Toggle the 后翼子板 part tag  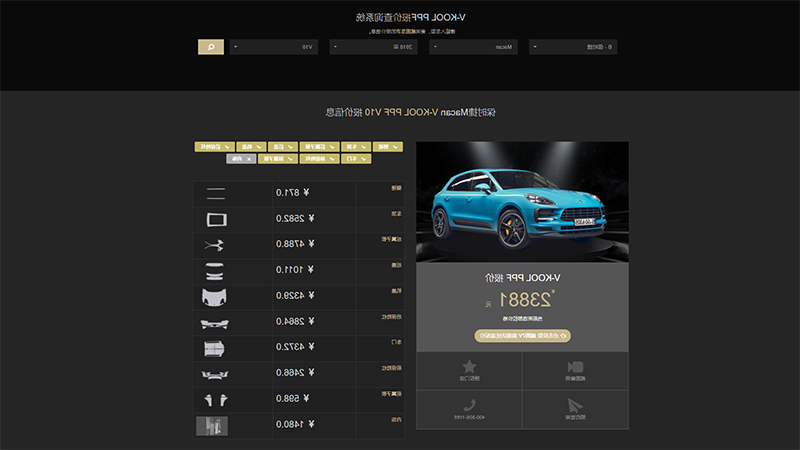click(319, 146)
